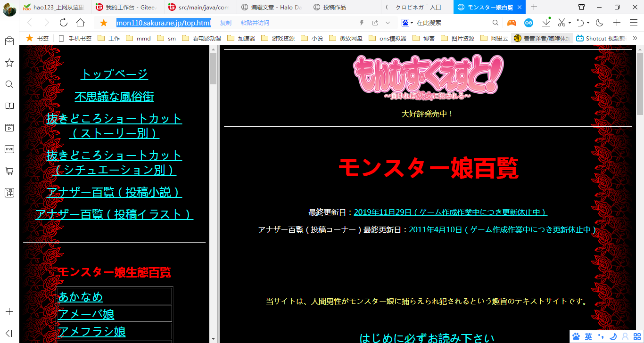Screen dimensions: 644x343
Task: Open favorites star in sidebar
Action: 9,63
